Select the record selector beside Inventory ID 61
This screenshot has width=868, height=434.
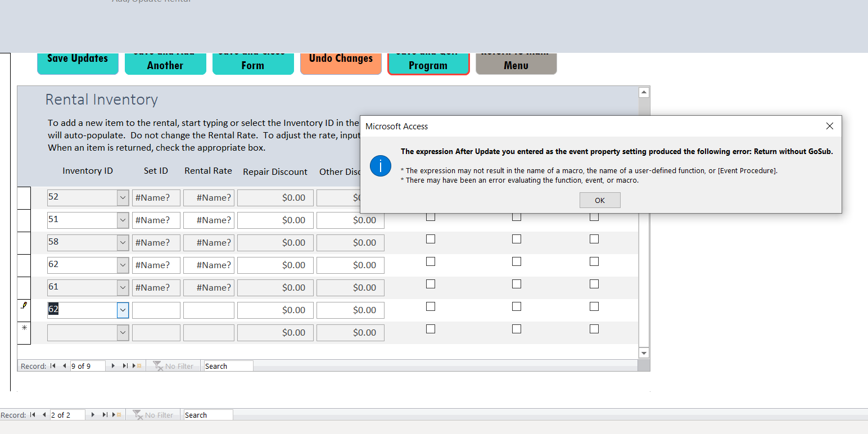pos(24,288)
